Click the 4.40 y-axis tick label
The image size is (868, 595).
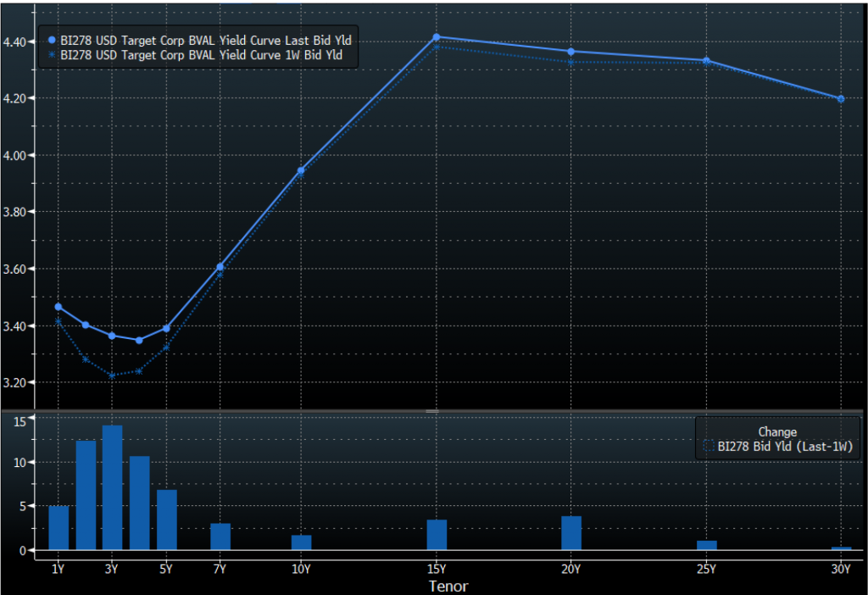(x=17, y=42)
